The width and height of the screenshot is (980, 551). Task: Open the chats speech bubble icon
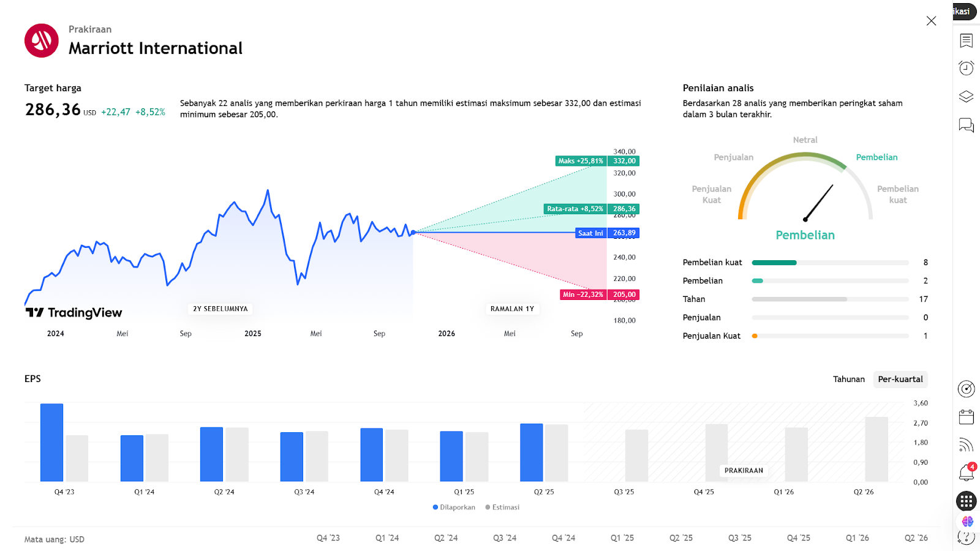pyautogui.click(x=966, y=126)
